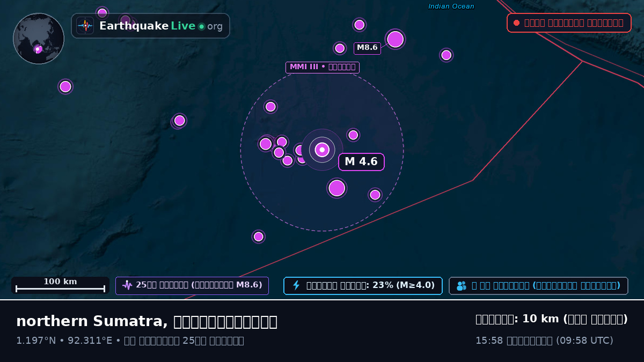Image resolution: width=644 pixels, height=362 pixels.
Task: Click the Indian Ocean map label
Action: click(451, 6)
